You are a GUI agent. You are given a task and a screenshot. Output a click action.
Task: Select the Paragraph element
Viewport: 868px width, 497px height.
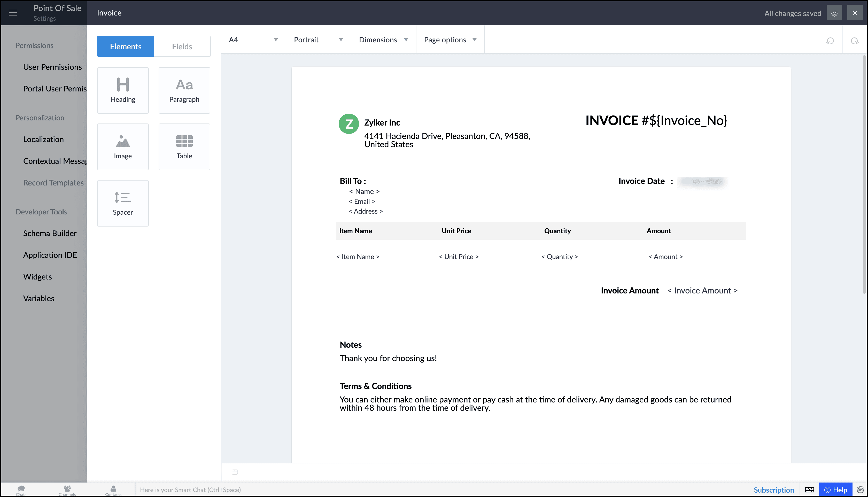[x=184, y=90]
